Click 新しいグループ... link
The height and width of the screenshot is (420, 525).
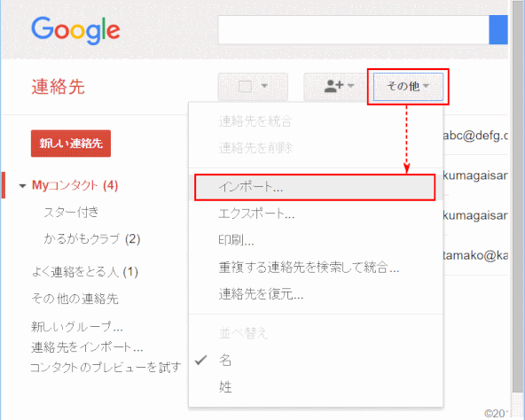click(77, 327)
